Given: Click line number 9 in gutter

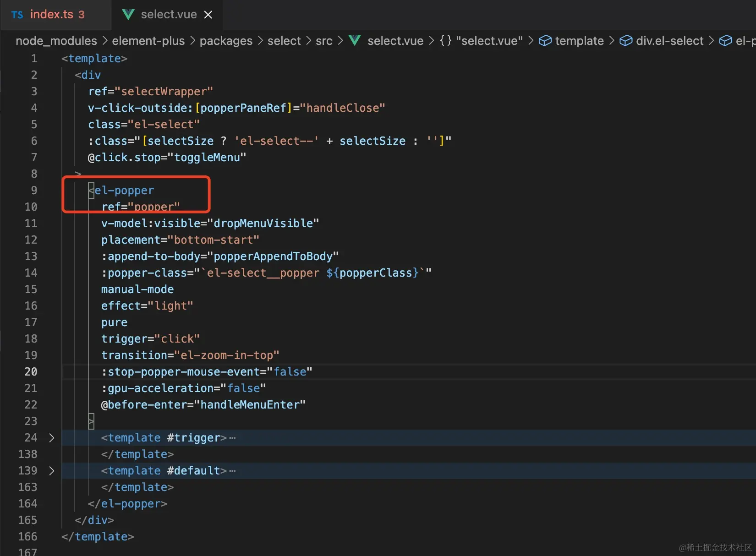Looking at the screenshot, I should (x=34, y=191).
